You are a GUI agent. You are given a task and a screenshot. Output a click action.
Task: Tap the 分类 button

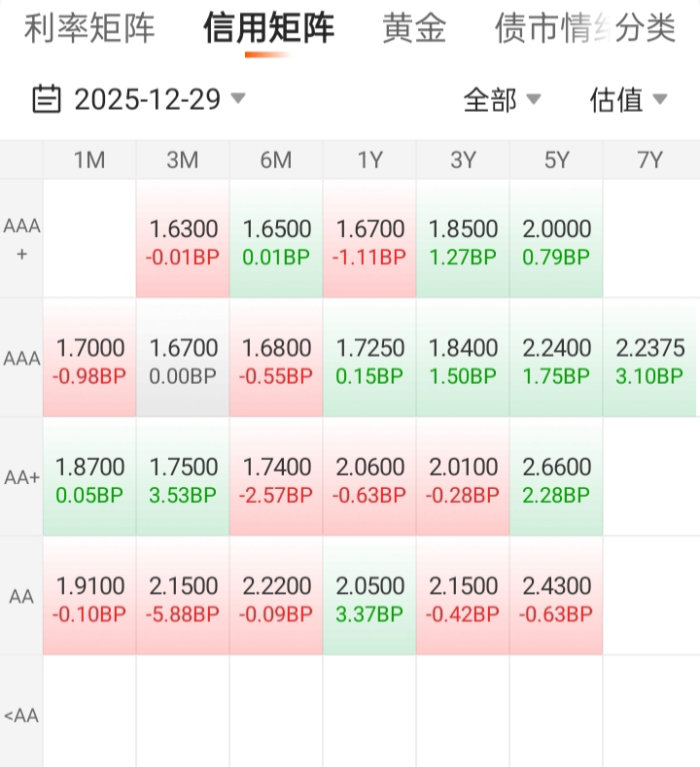coord(646,29)
